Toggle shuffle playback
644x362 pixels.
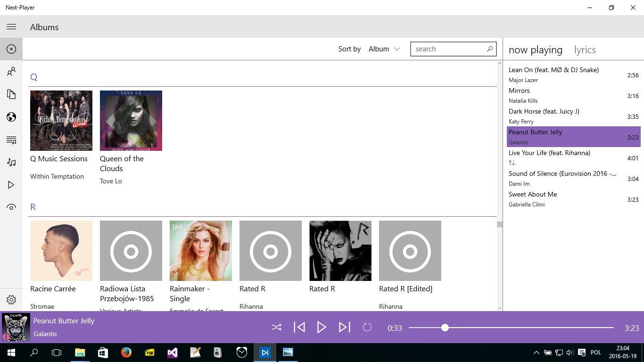tap(277, 327)
